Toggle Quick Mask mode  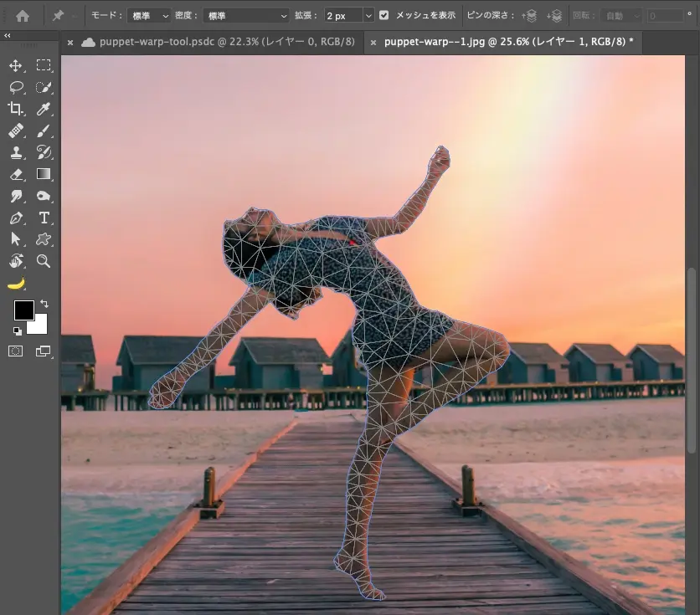16,351
